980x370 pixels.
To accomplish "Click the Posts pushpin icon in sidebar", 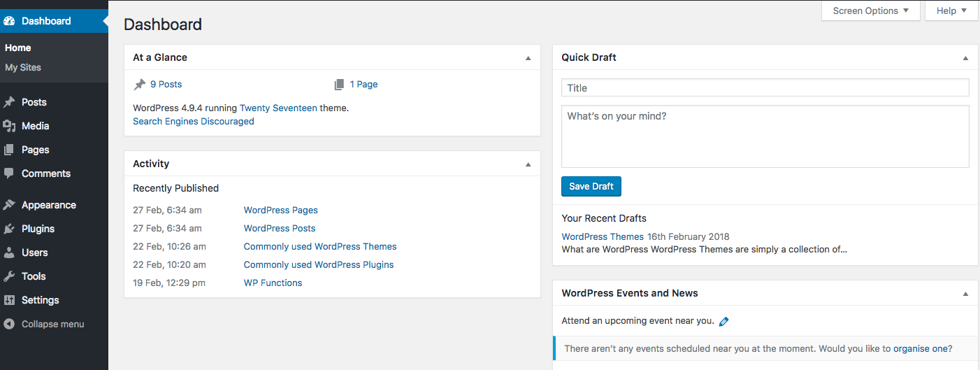I will pyautogui.click(x=9, y=102).
